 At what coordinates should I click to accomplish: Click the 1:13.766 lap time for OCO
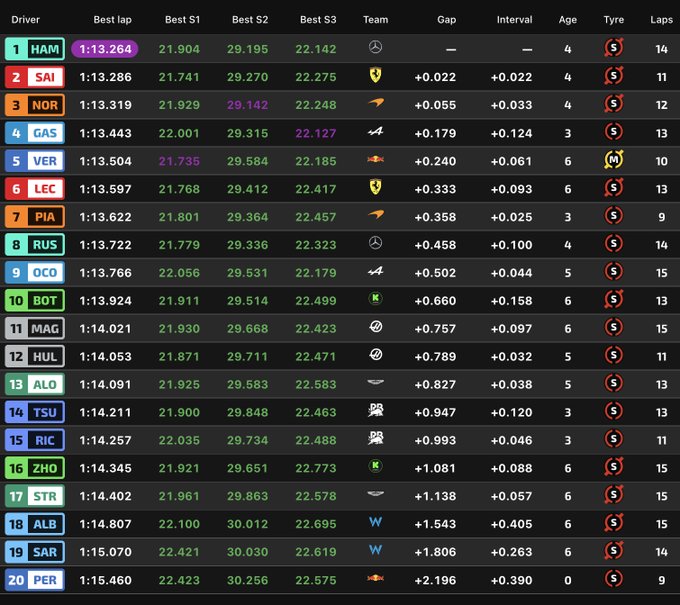tap(105, 272)
